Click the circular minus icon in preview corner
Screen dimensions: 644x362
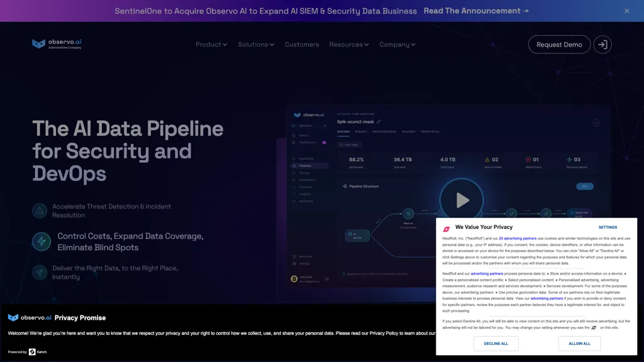(596, 123)
